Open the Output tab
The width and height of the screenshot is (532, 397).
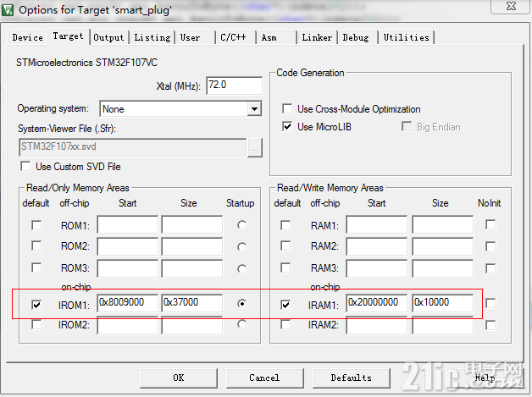click(109, 37)
